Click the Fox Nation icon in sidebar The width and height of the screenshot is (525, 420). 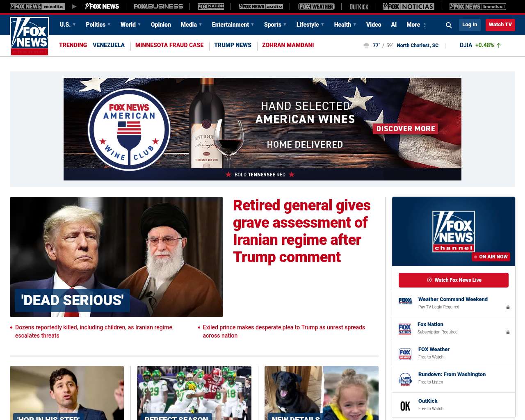click(x=405, y=329)
